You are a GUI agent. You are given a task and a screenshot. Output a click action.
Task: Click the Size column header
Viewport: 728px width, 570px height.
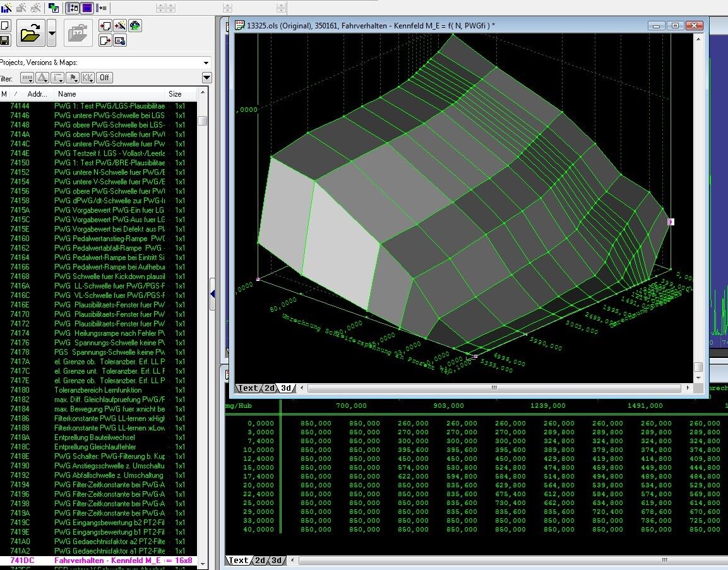point(175,94)
